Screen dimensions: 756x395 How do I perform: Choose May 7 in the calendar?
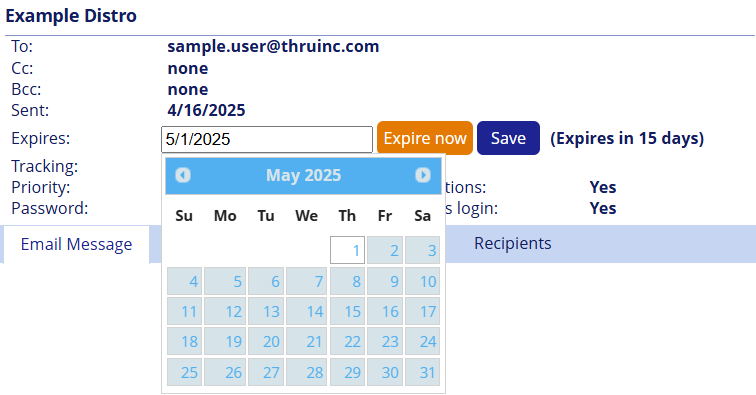(x=307, y=281)
